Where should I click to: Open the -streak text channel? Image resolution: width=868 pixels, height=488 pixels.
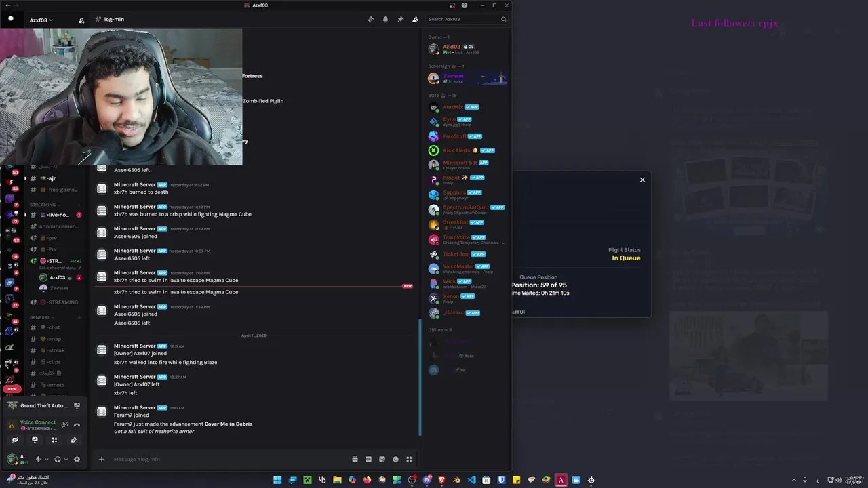[56, 350]
